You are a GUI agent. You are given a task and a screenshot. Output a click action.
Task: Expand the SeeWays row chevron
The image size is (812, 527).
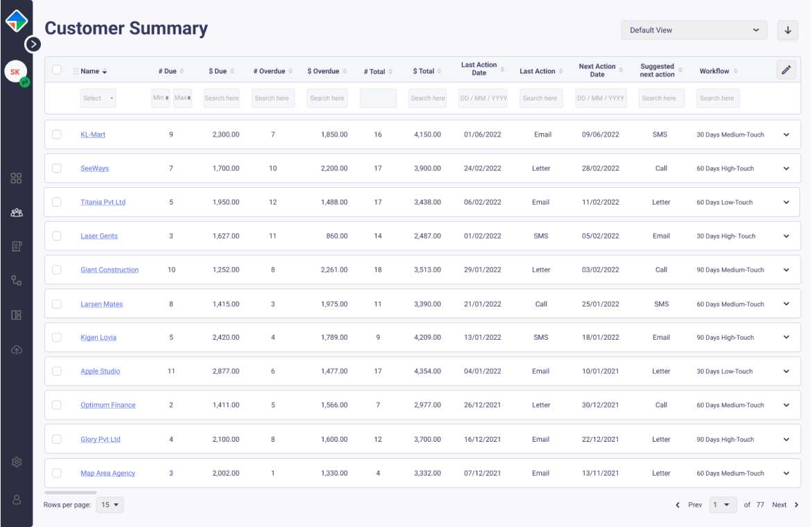pyautogui.click(x=786, y=168)
